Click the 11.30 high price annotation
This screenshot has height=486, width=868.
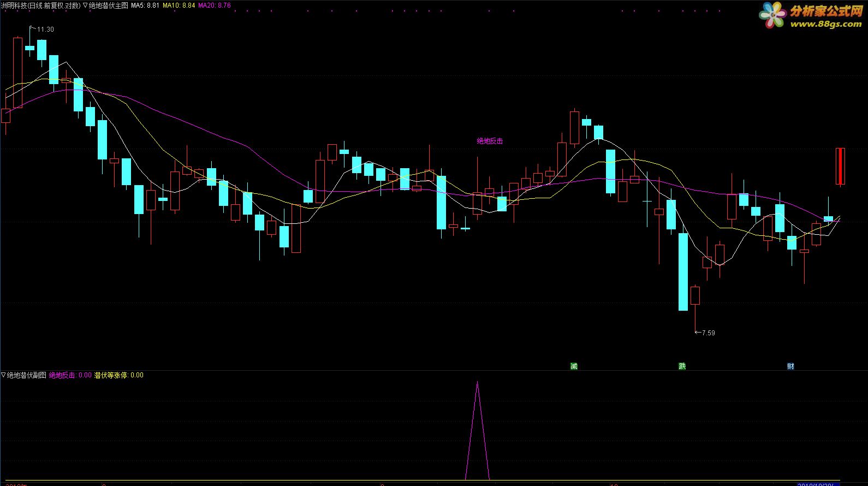tap(45, 29)
